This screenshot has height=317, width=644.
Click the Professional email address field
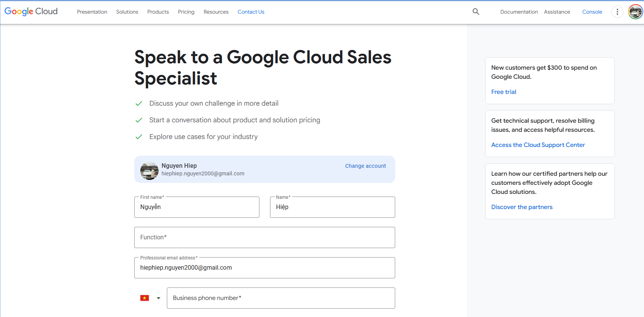(x=265, y=268)
